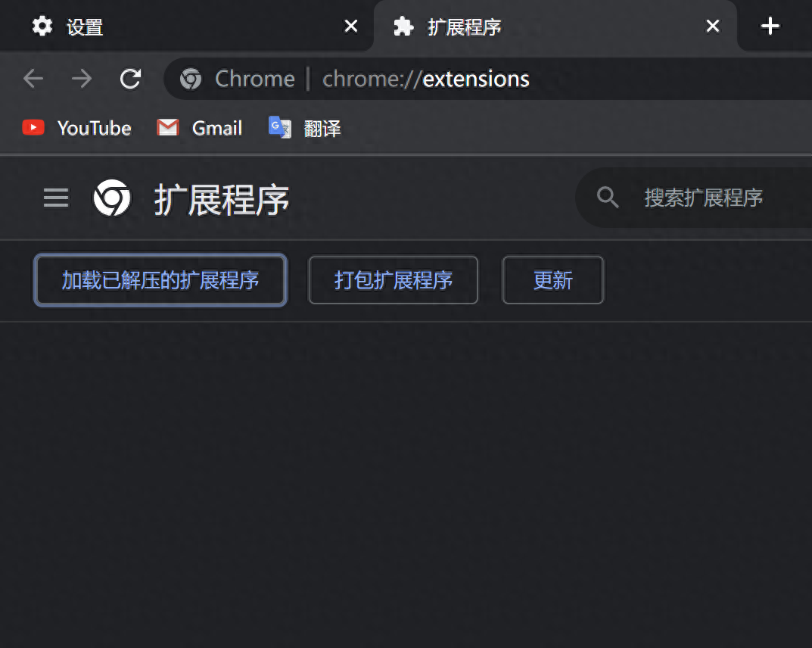Click the Chrome icon in the address bar
This screenshot has width=812, height=648.
pos(190,78)
